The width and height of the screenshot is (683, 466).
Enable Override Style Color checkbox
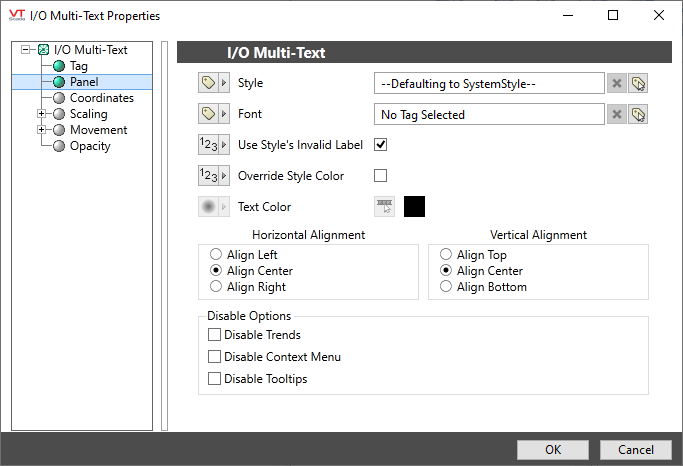(380, 176)
